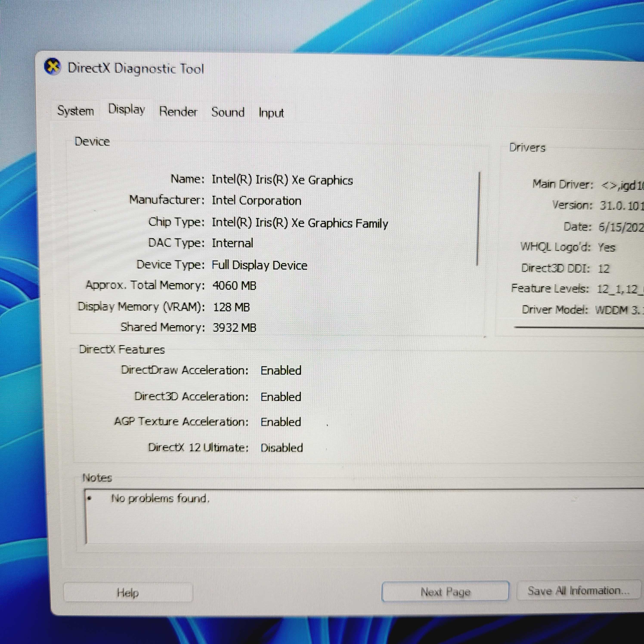
Task: Click the DirectX 12 Ultimate 'Disabled' value
Action: 282,448
